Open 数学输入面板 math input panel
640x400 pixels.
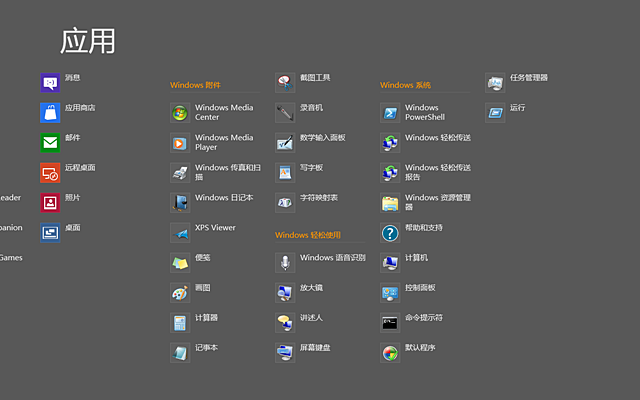(x=310, y=142)
